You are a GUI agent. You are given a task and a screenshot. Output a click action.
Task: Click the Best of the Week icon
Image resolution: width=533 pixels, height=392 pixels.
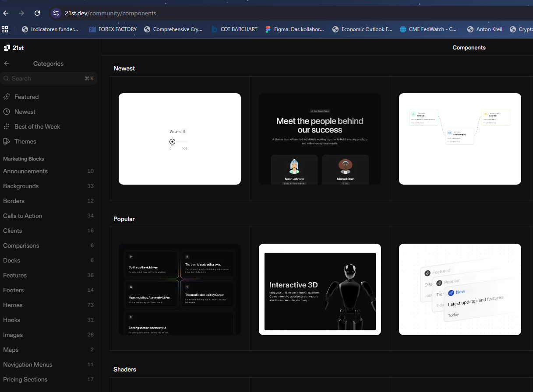tap(6, 126)
